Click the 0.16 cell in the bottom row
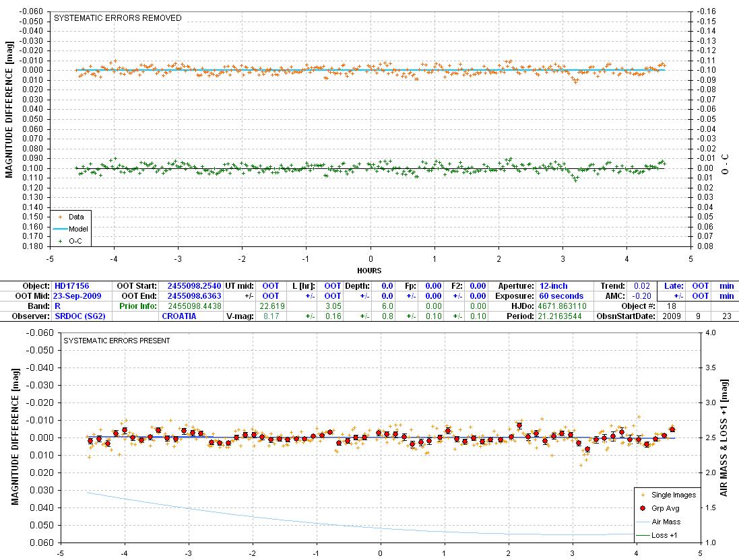 (x=333, y=316)
